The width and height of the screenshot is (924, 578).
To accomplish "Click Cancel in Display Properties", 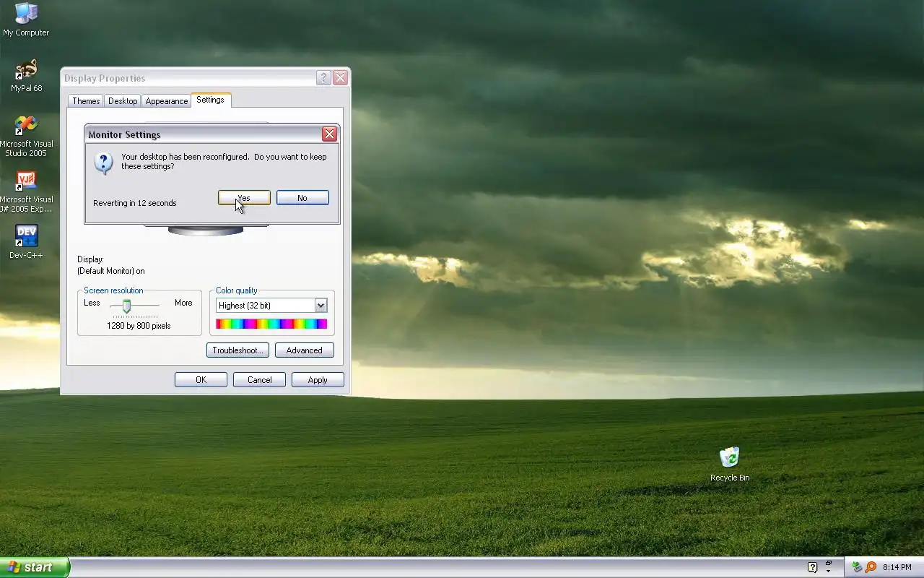I will 259,380.
